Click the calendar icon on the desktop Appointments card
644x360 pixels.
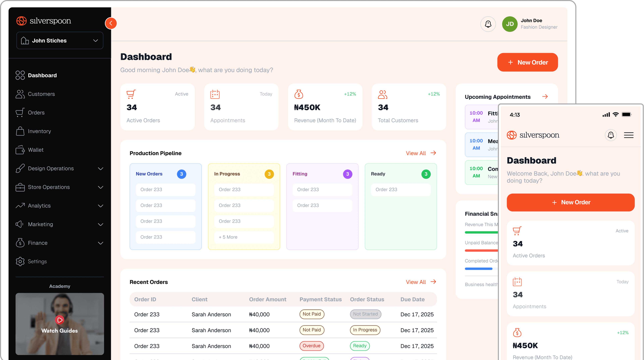click(x=215, y=94)
